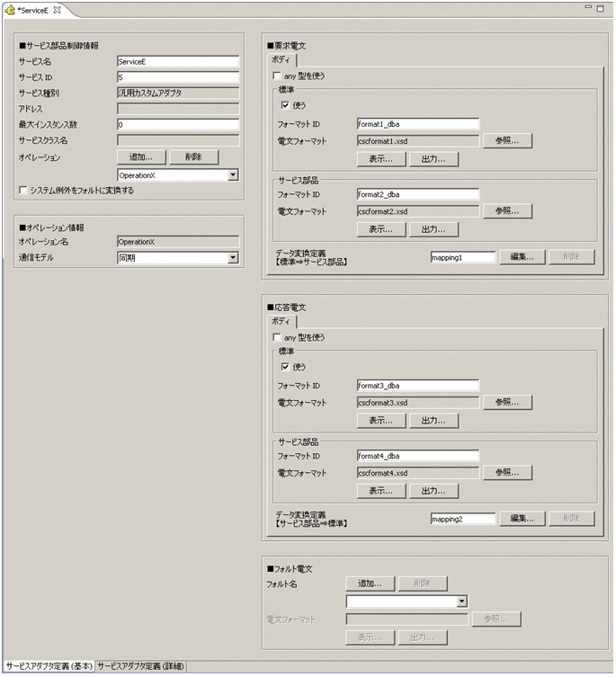The height and width of the screenshot is (677, 616).
Task: Click the mapping1 data conversion field
Action: [x=463, y=257]
